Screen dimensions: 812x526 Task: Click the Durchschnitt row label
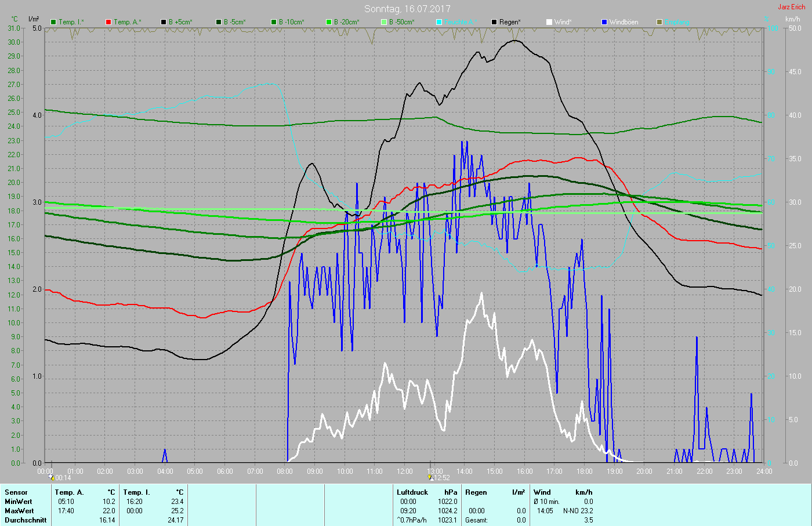(26, 520)
